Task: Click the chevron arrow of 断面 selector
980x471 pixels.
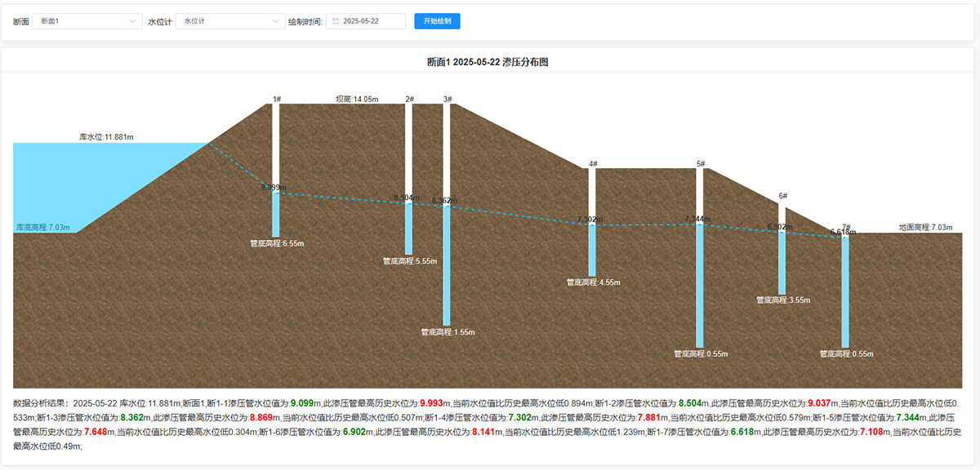Action: point(133,21)
